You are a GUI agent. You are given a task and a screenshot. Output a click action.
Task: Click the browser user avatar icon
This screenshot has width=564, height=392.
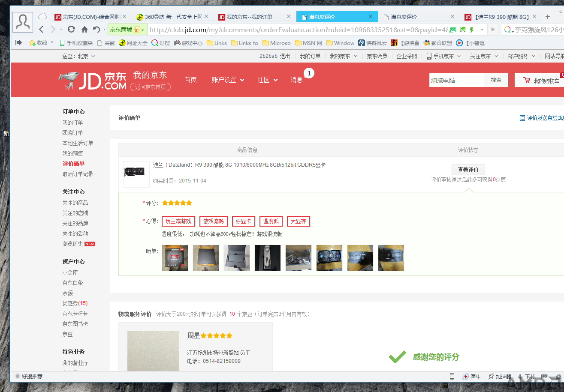tap(23, 22)
